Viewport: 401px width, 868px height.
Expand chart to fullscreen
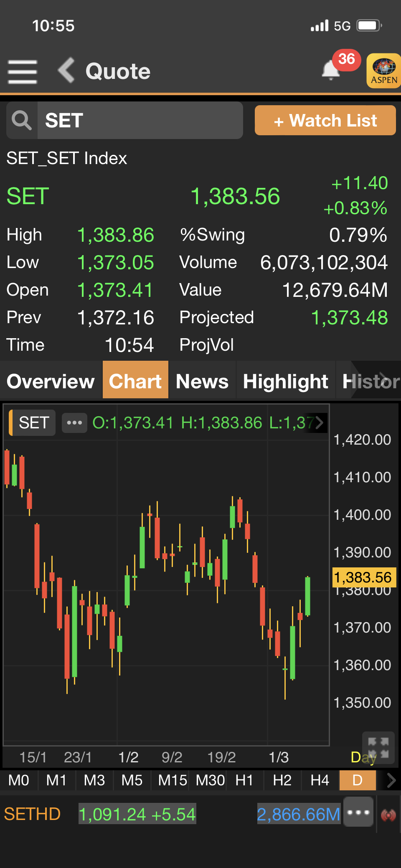(x=378, y=747)
